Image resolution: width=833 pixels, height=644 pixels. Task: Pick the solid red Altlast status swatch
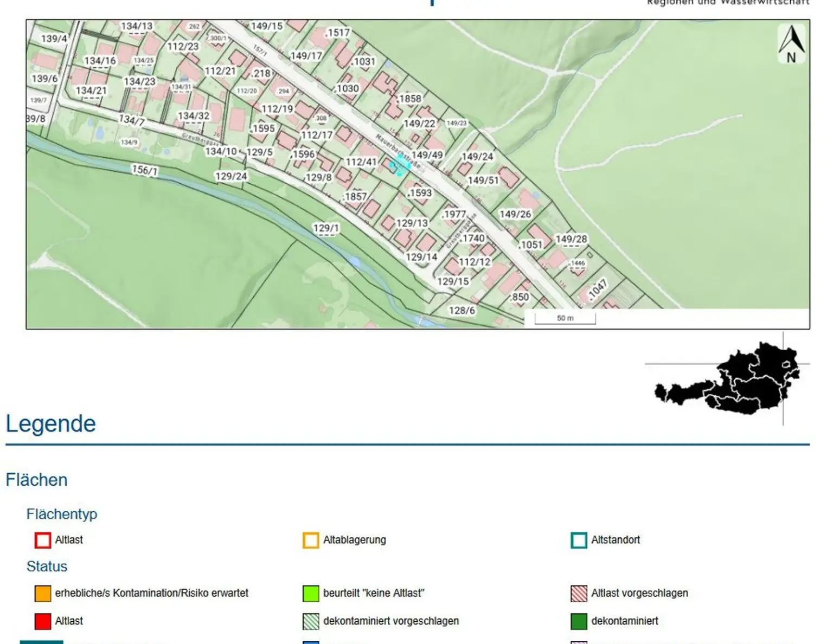tap(43, 621)
